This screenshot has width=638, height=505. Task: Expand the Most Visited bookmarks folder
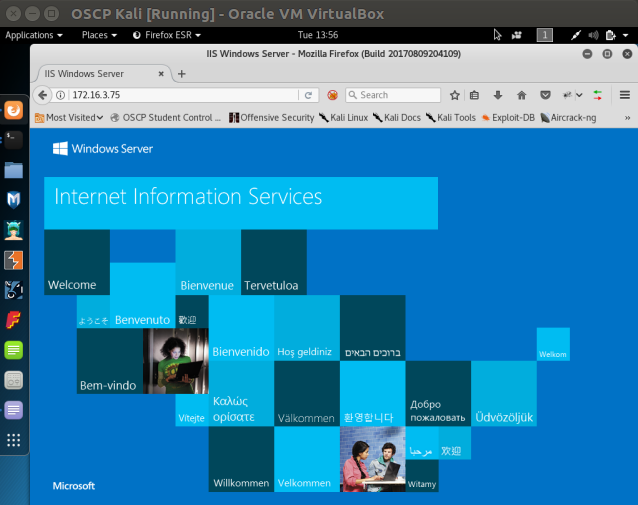pos(69,117)
